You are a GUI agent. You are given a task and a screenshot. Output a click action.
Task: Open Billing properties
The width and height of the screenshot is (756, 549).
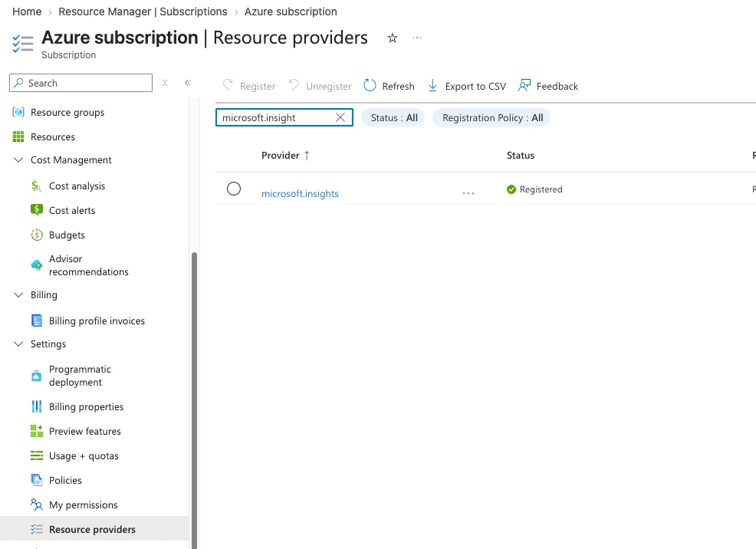pyautogui.click(x=86, y=407)
